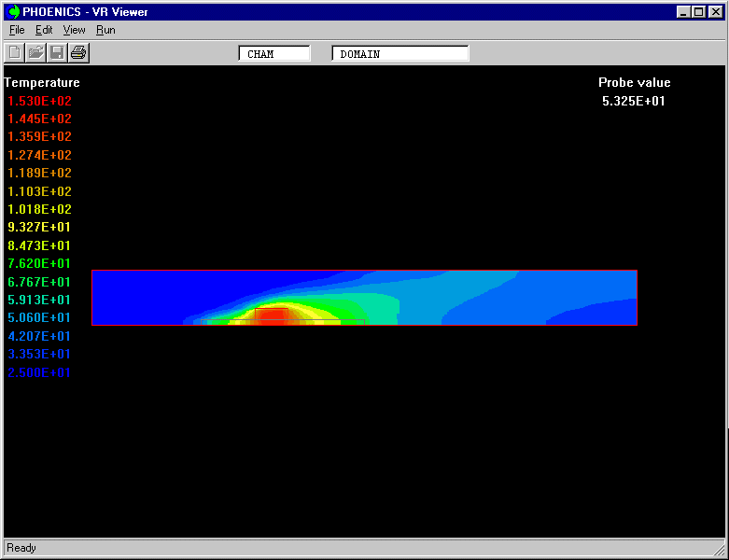Click the CHAM text field
This screenshot has width=729, height=560.
coord(274,54)
